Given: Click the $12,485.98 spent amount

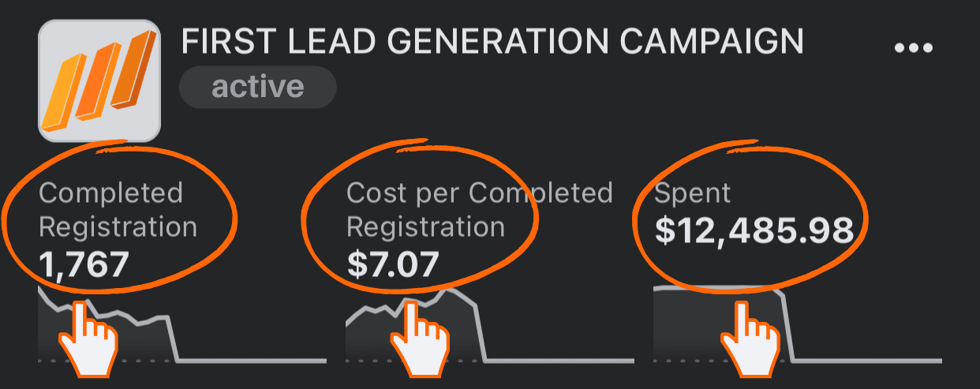Looking at the screenshot, I should click(x=754, y=230).
